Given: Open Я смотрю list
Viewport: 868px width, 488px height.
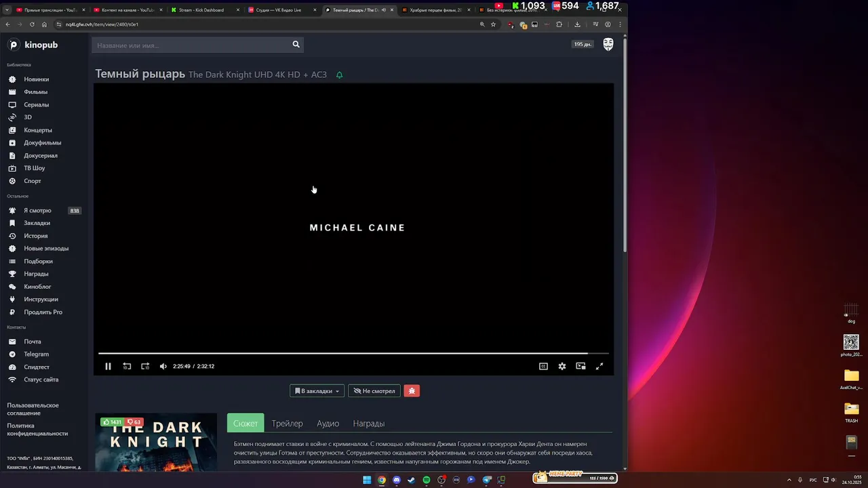Looking at the screenshot, I should [x=37, y=211].
